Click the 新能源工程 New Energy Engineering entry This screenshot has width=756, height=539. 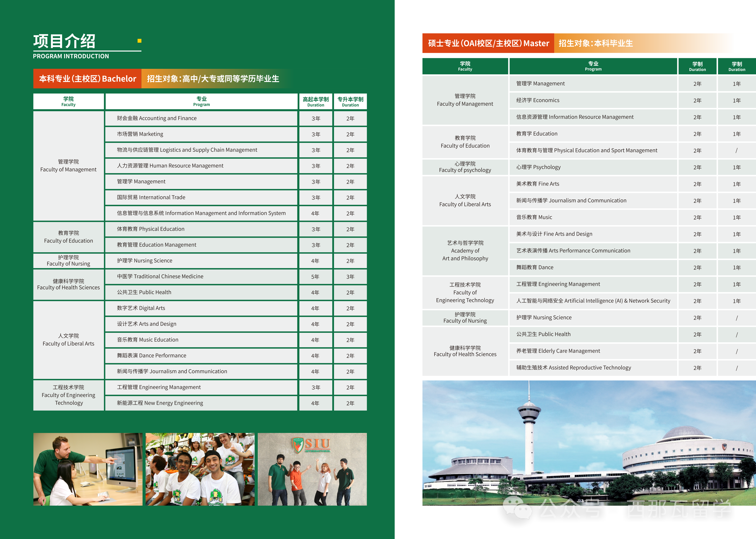click(159, 403)
